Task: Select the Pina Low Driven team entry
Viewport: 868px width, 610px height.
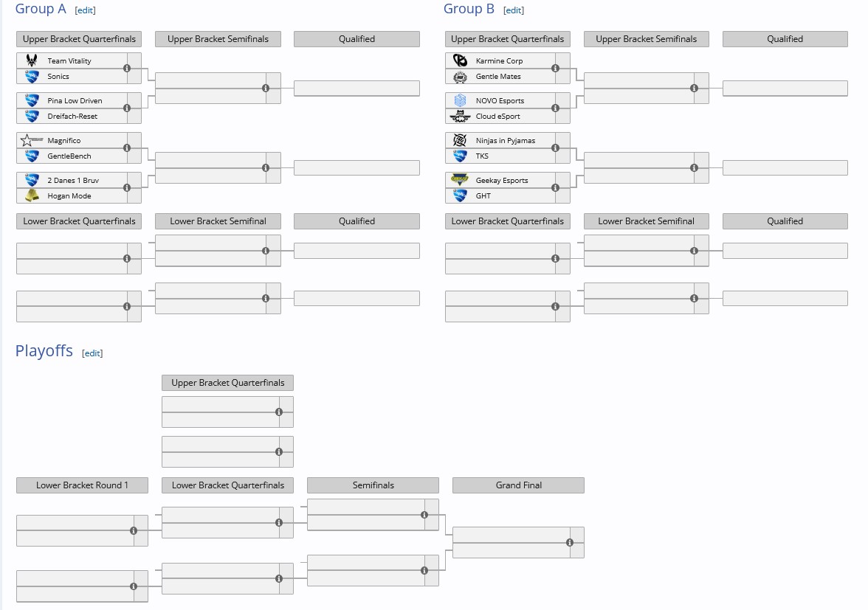Action: coord(75,100)
